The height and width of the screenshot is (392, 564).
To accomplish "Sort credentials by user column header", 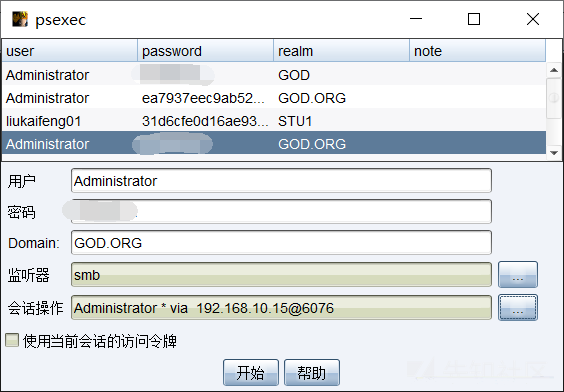I will [70, 51].
